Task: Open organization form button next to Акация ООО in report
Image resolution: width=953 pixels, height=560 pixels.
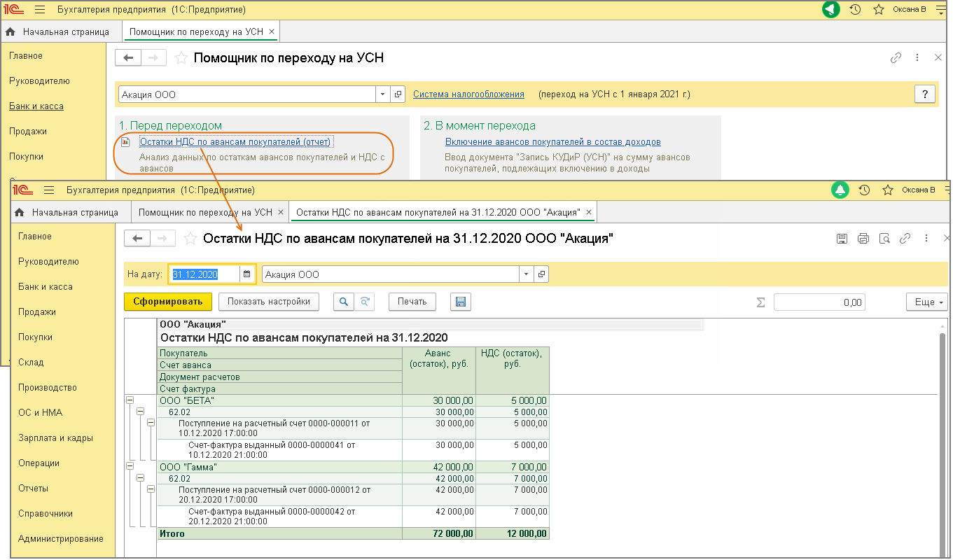Action: click(x=541, y=274)
